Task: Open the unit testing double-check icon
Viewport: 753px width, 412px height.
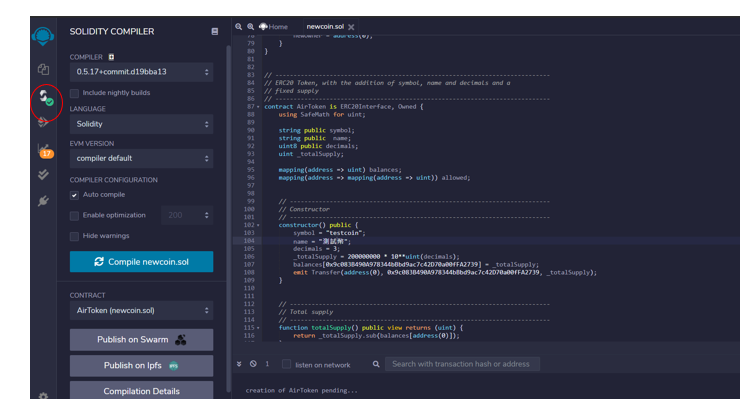Action: coord(43,175)
